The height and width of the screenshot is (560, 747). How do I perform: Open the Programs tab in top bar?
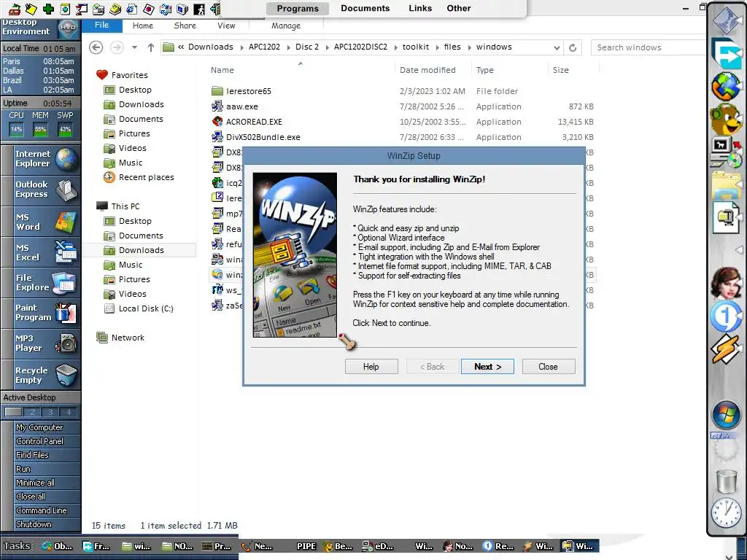coord(298,9)
